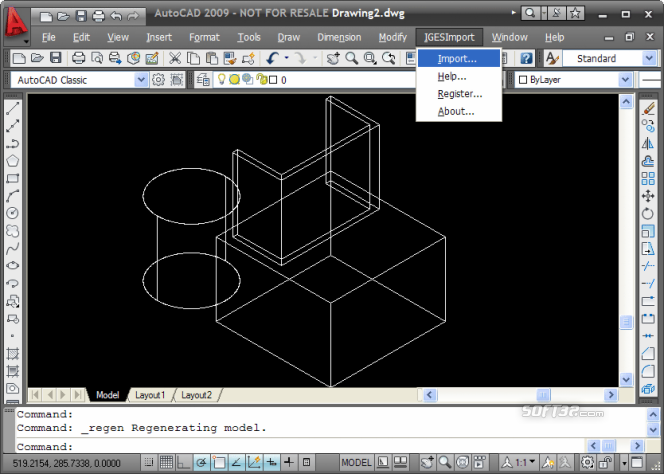Click the Match Properties brush icon
Viewport: 664px width, 474px height.
[249, 58]
